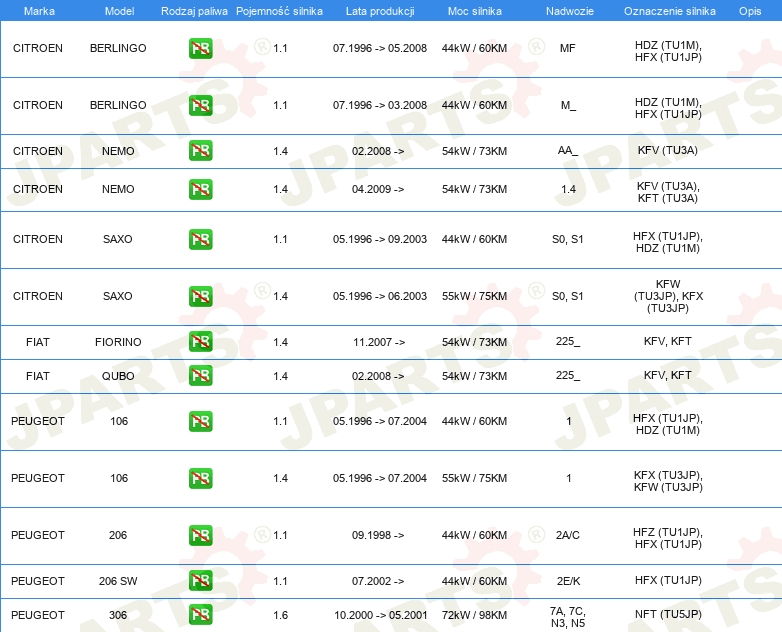Image resolution: width=782 pixels, height=632 pixels.
Task: Click the 04.2009 -> production date
Action: (378, 189)
